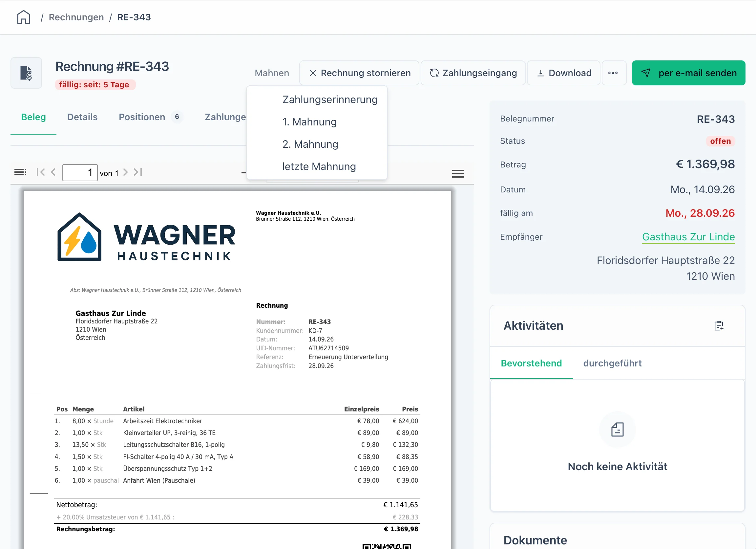756x549 pixels.
Task: Jump to last PDF page
Action: tap(138, 172)
